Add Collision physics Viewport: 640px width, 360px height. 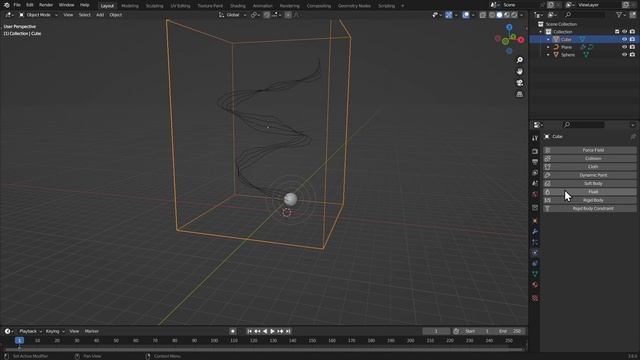click(x=589, y=158)
